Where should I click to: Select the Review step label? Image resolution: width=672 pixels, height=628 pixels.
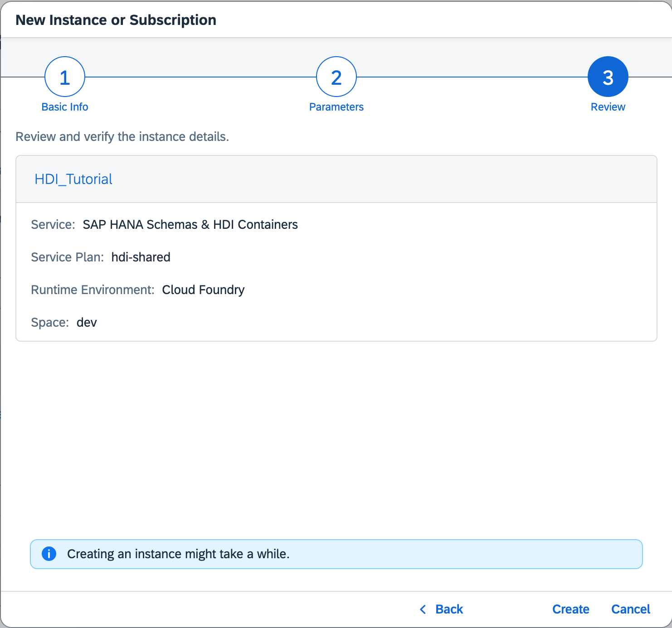tap(608, 107)
